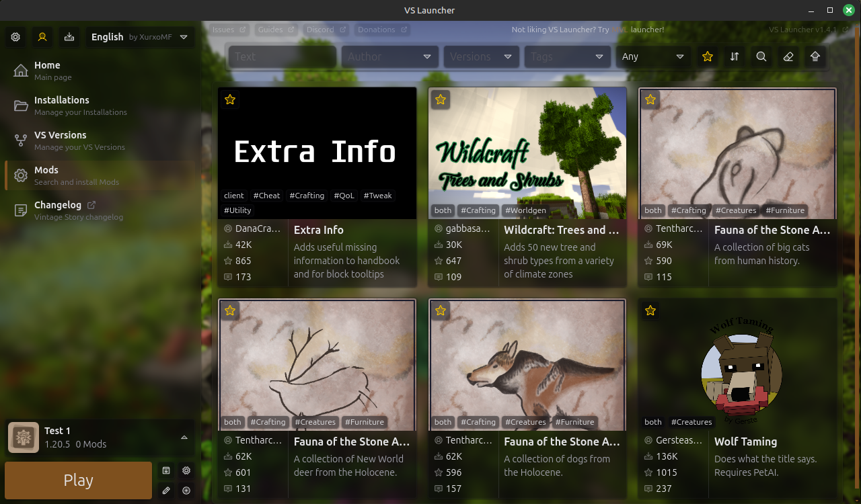Select the Mods section

(100, 175)
